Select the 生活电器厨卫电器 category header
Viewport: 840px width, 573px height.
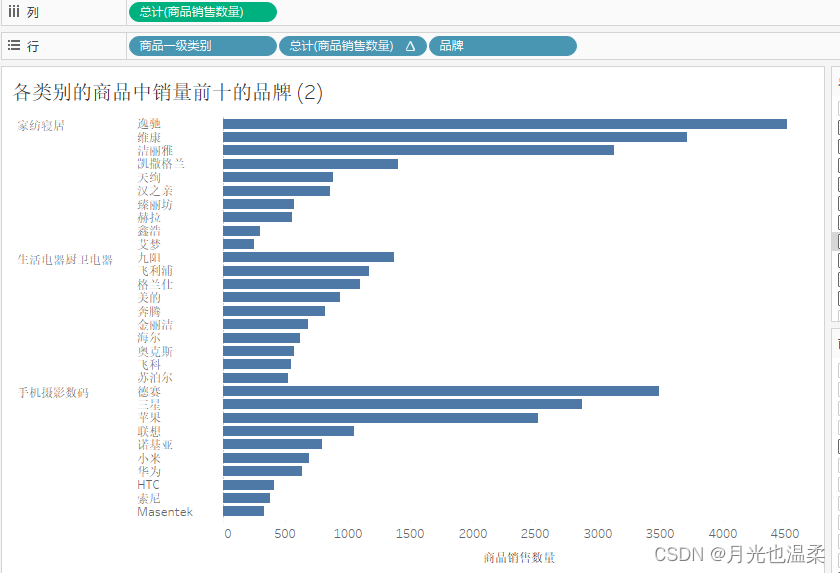pos(65,260)
